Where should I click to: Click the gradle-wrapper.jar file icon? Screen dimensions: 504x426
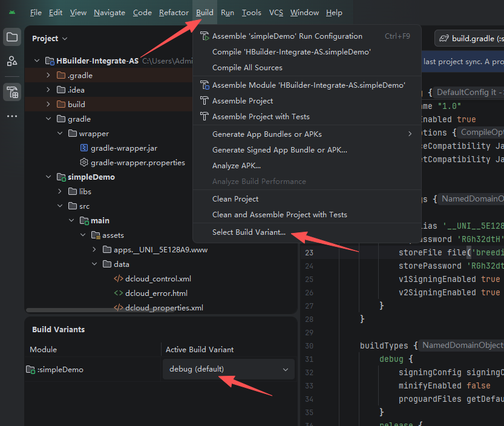point(83,148)
